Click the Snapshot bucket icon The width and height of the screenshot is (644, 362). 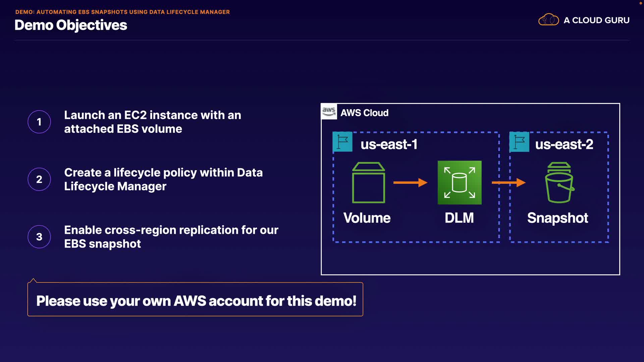click(x=559, y=183)
